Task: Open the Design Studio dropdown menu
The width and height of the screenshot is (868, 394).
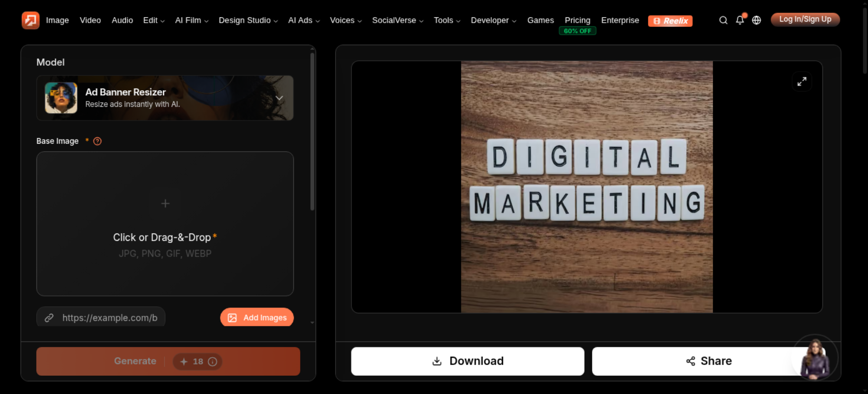Action: tap(248, 20)
